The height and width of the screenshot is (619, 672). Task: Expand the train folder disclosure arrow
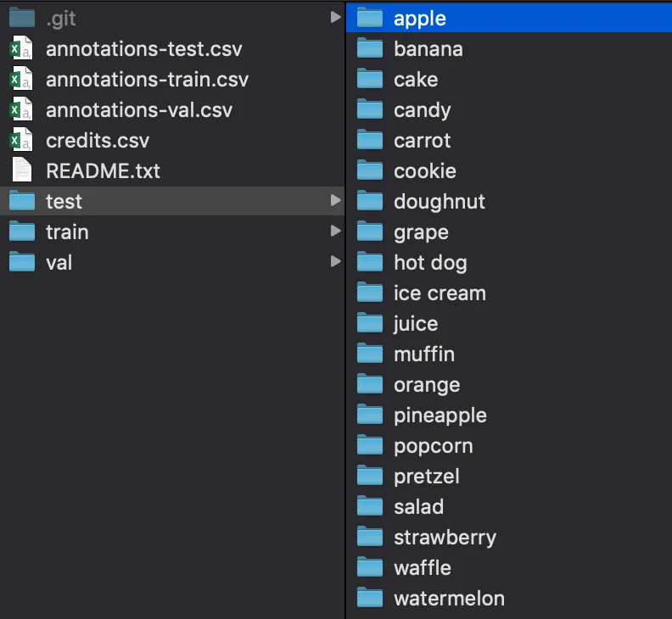[x=336, y=231]
